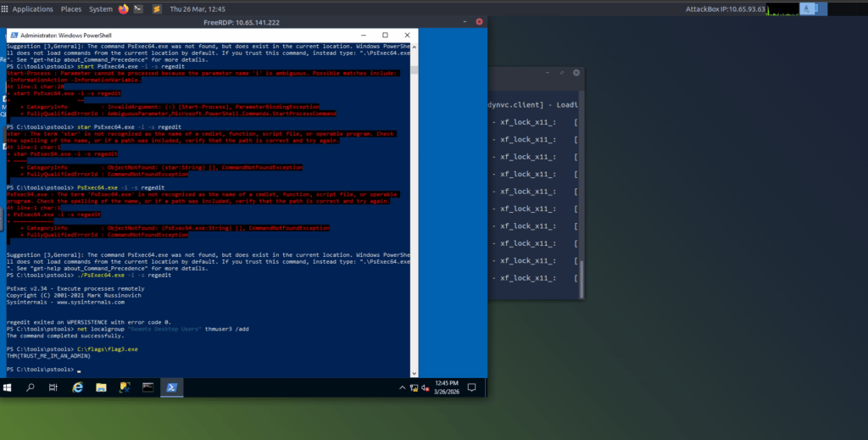Click the last empty PowerShell prompt
Screen dimensions: 868x440
44,369
